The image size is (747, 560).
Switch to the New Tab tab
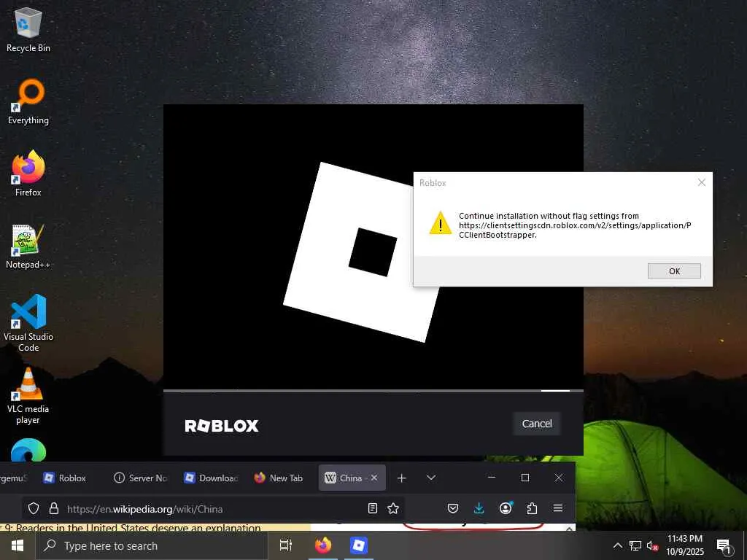[x=279, y=478]
